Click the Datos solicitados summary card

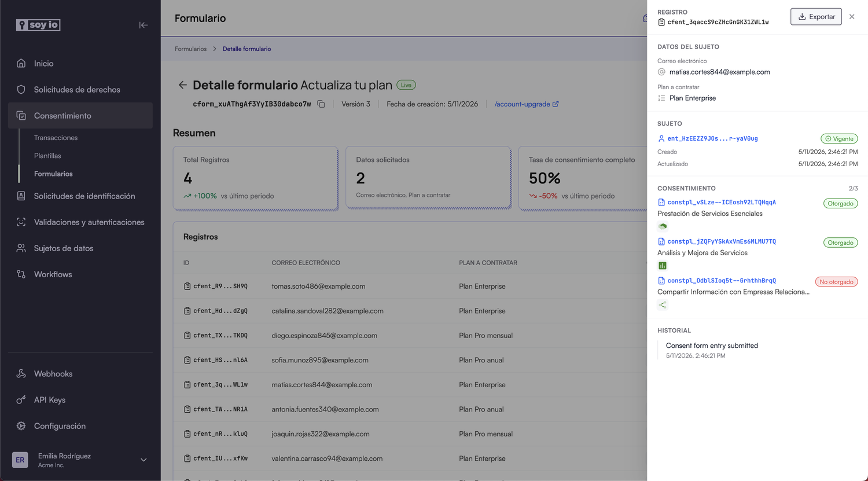pos(428,178)
